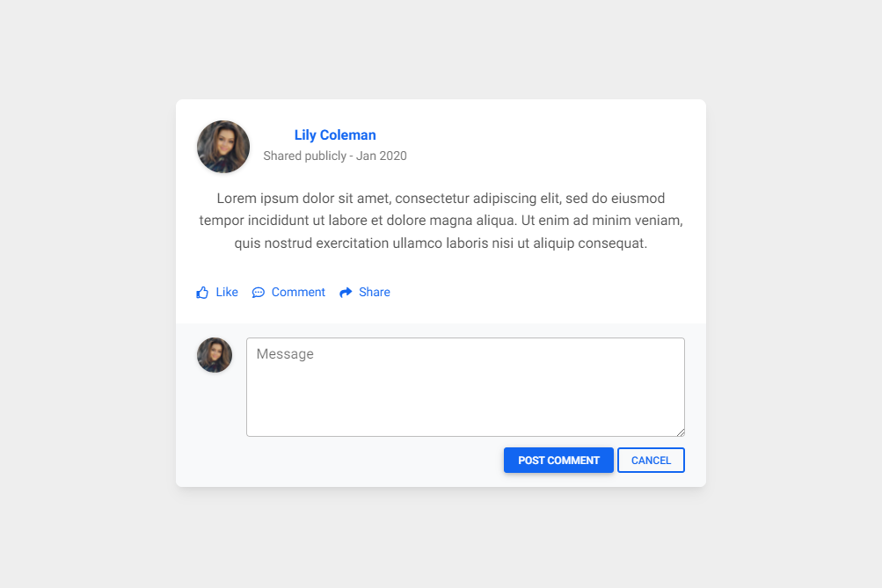Click the Like text label
This screenshot has height=588, width=882.
(x=226, y=291)
